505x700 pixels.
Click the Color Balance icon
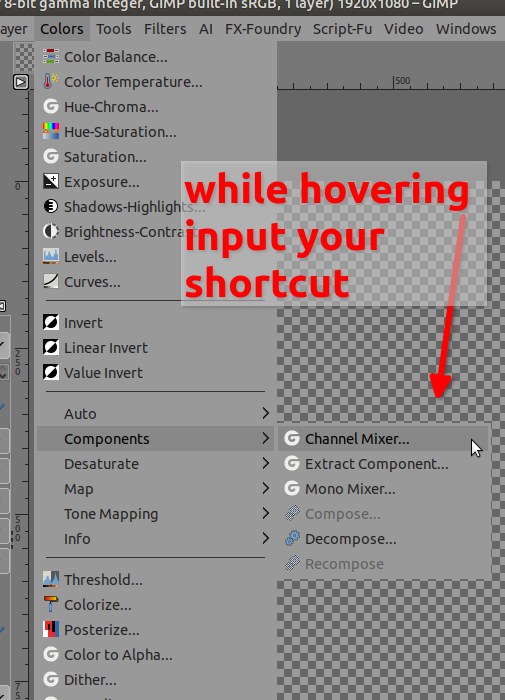pos(51,57)
